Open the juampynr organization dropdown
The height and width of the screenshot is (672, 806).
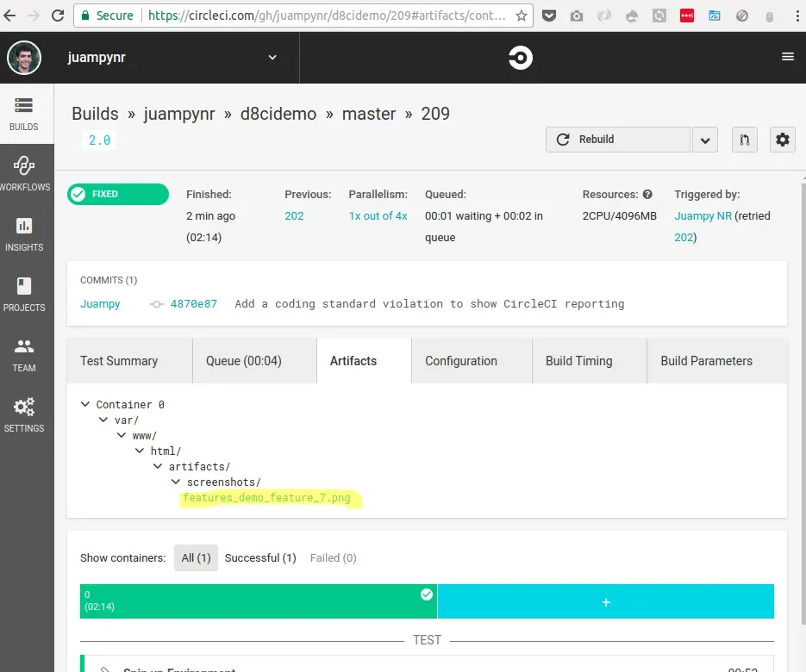(x=272, y=58)
